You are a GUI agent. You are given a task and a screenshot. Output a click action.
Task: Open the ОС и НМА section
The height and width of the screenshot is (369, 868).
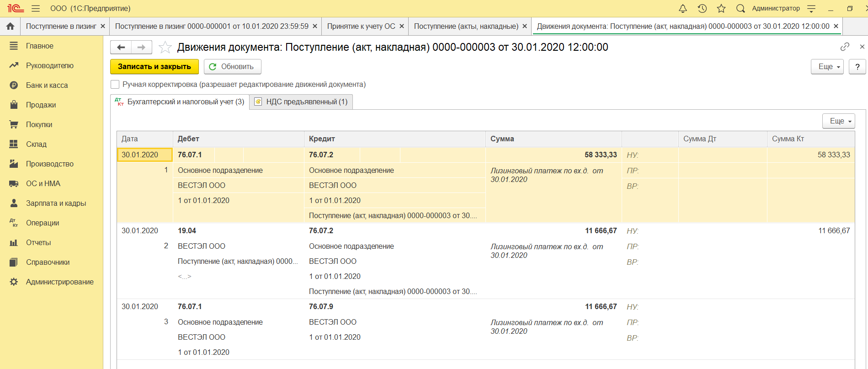43,184
